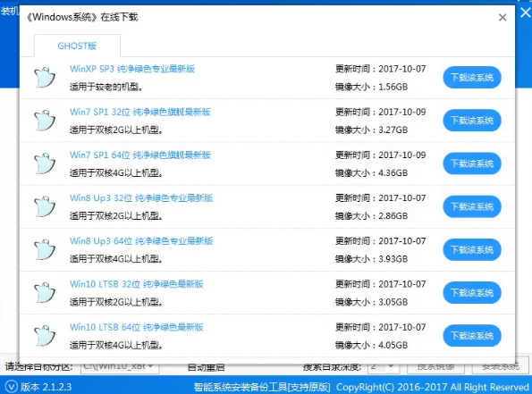Click the ghost icon beside Win7 SP1 32位
This screenshot has height=394, width=532.
(45, 121)
